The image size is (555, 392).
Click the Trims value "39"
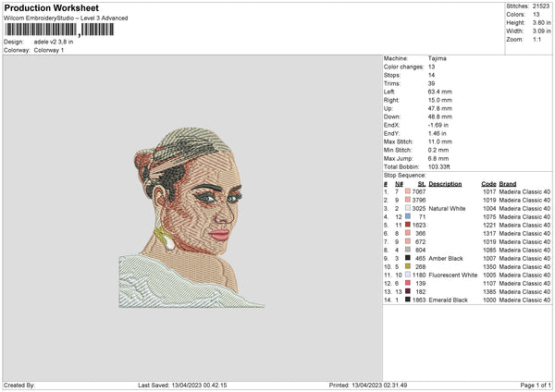pos(431,83)
